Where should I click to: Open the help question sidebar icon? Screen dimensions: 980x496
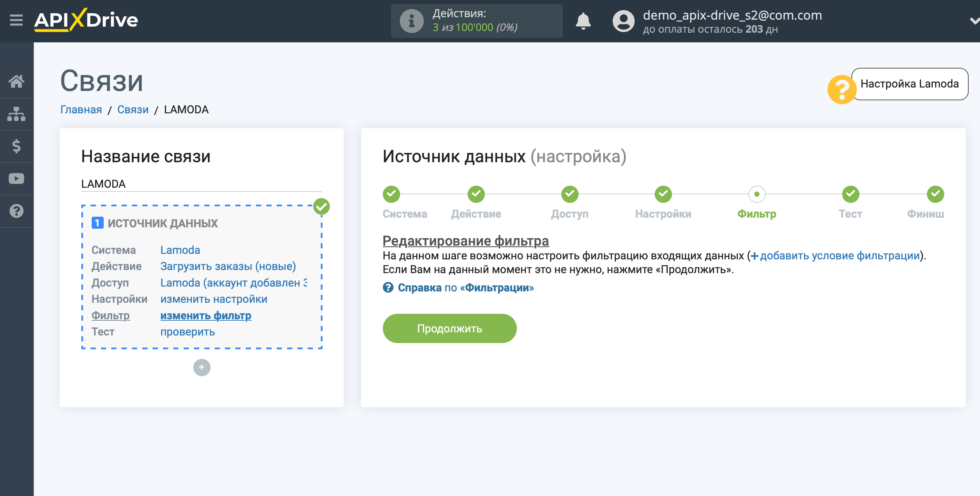click(x=16, y=211)
